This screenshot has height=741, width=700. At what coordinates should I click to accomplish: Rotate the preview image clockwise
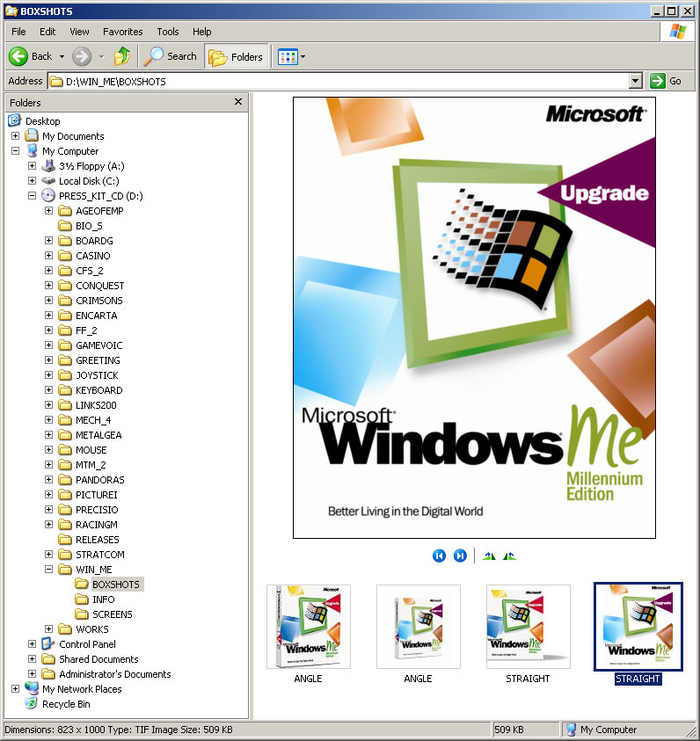point(490,556)
